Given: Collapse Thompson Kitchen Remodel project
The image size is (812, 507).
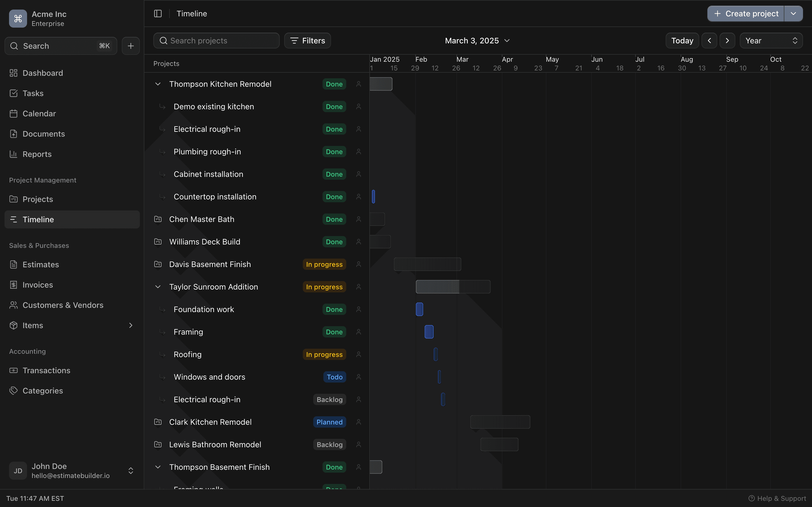Looking at the screenshot, I should pos(158,84).
